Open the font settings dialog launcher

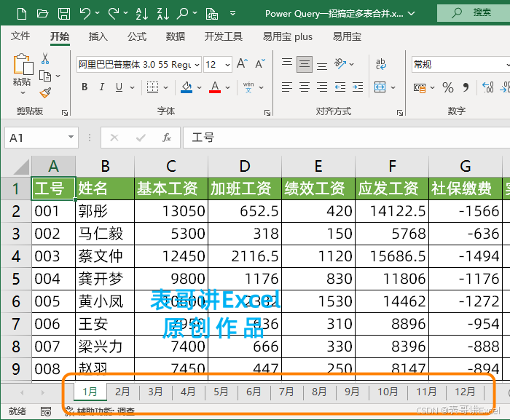tap(267, 113)
